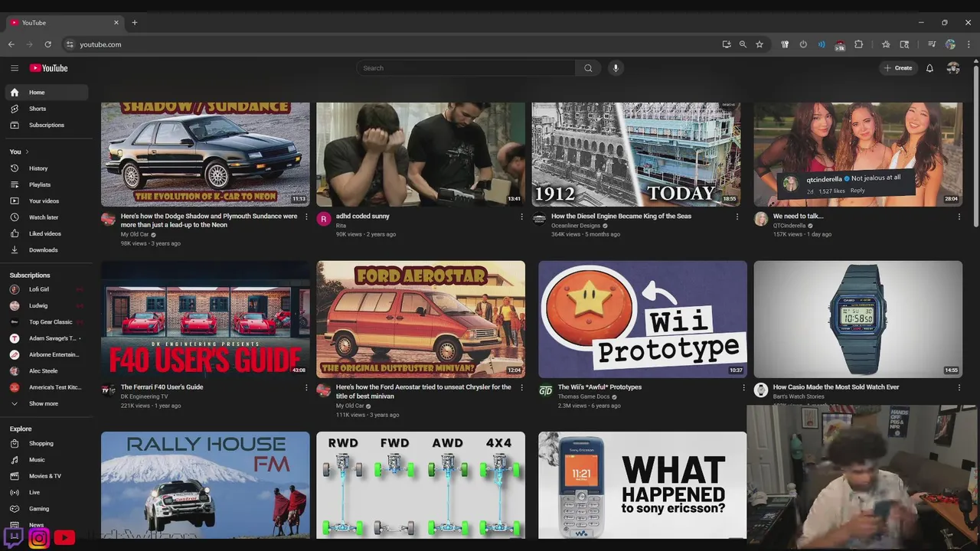Open Your videos in sidebar

(46, 201)
